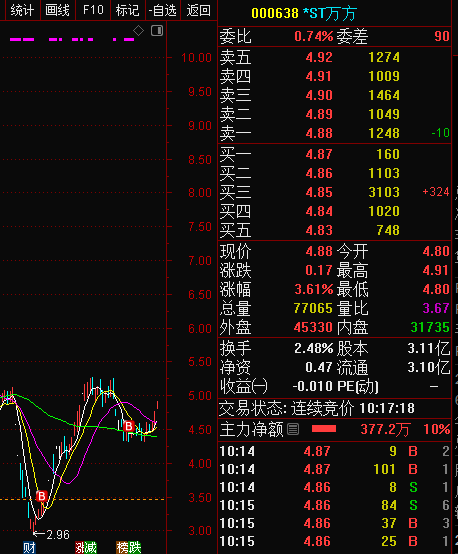Open the 主力净额 detail list icon
Screen dimensions: 458x554
[x=293, y=429]
